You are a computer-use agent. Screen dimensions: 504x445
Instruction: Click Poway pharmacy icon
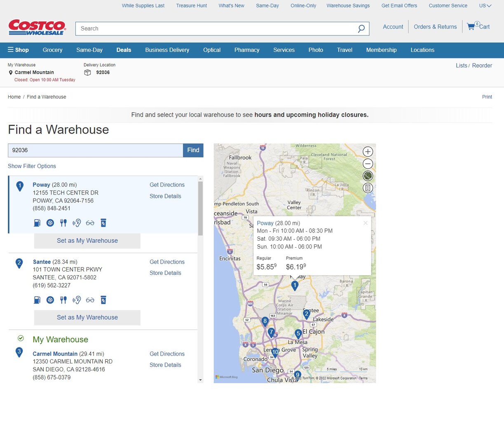pos(103,223)
